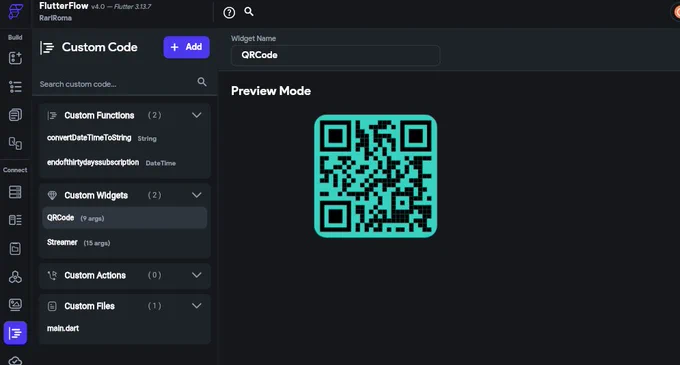
Task: Open the Storyboard sidebar icon
Action: (x=15, y=143)
